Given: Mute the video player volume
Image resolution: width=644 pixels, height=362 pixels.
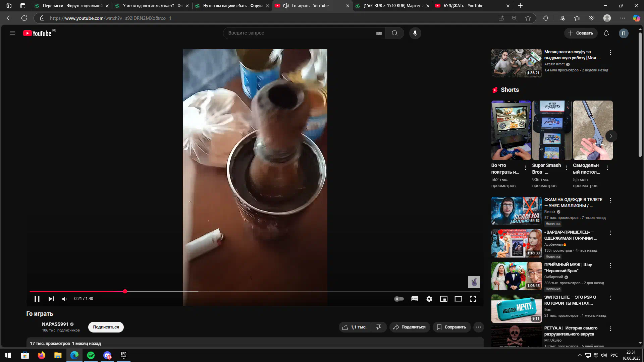Looking at the screenshot, I should point(64,299).
